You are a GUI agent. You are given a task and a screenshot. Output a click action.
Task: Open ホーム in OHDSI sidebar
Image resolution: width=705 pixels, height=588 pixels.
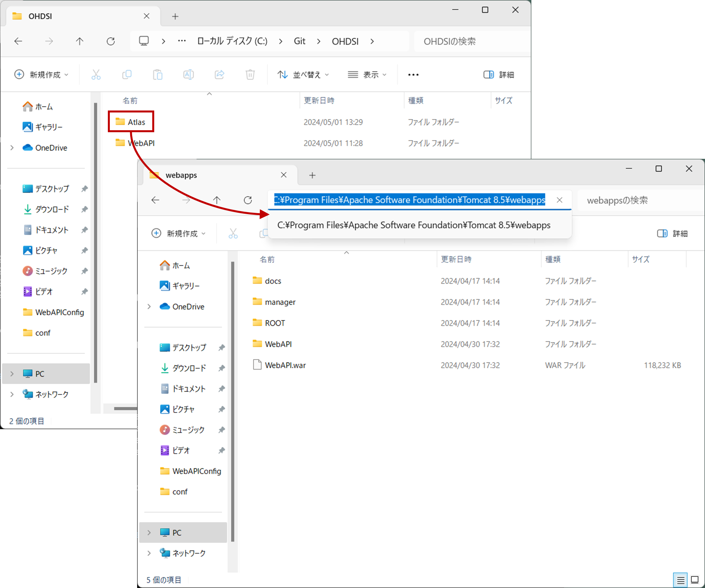pyautogui.click(x=37, y=107)
